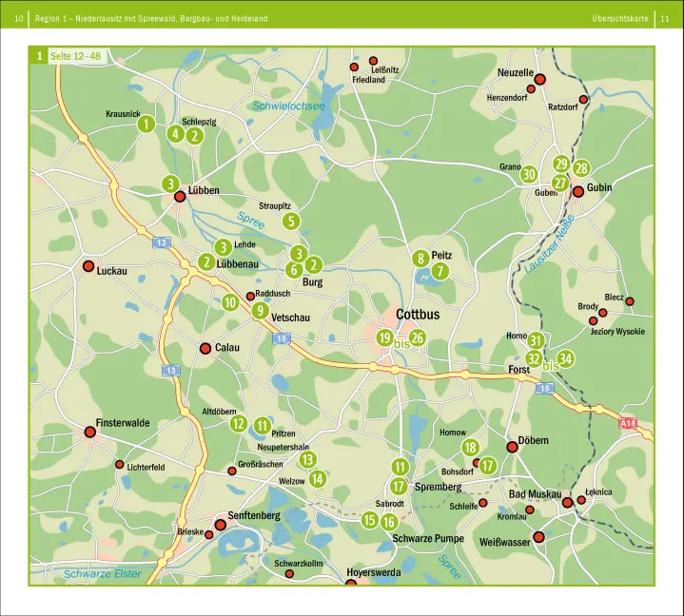The width and height of the screenshot is (684, 616).
Task: Click the 15 road shield below Vetschau
Action: [282, 338]
